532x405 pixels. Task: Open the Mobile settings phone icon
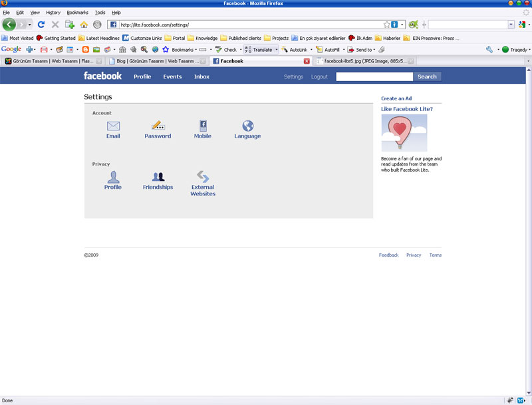pyautogui.click(x=203, y=126)
